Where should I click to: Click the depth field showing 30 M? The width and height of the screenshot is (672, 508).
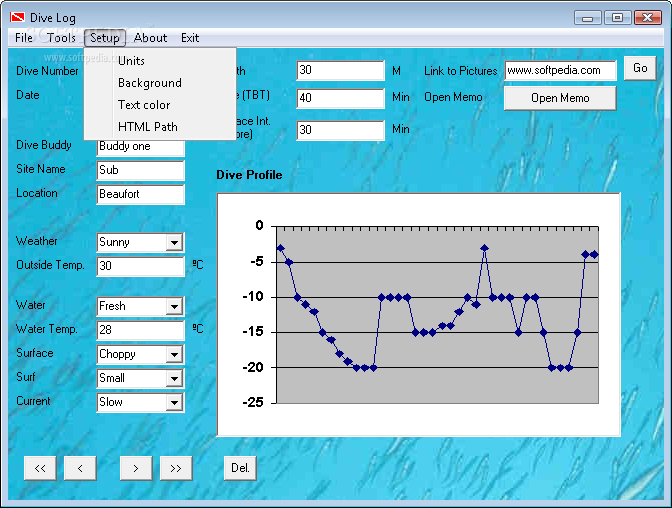340,70
